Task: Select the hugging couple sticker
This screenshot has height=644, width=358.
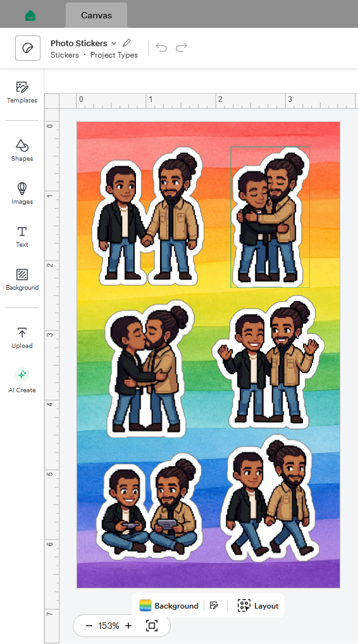Action: coord(270,217)
